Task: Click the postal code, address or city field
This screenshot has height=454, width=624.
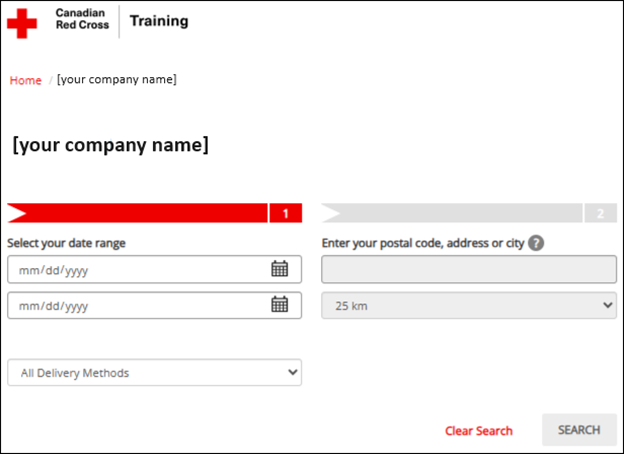Action: 469,269
